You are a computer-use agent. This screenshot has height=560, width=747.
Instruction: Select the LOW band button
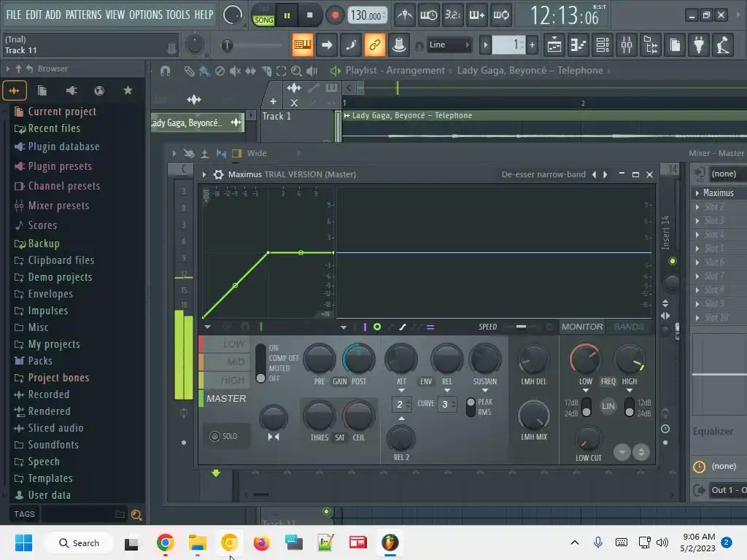tap(225, 344)
